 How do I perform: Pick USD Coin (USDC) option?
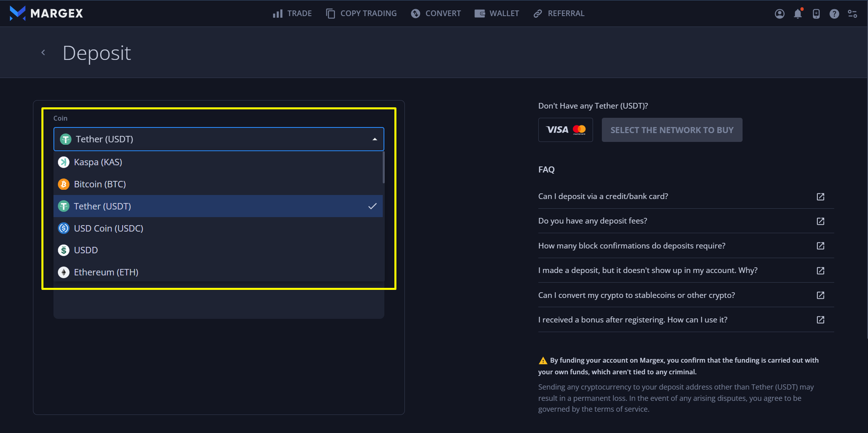(109, 228)
